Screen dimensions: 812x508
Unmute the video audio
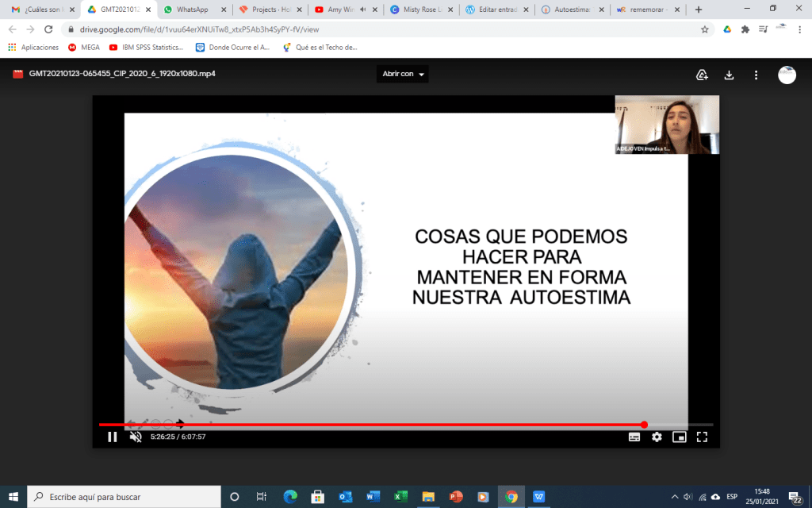[x=136, y=437]
